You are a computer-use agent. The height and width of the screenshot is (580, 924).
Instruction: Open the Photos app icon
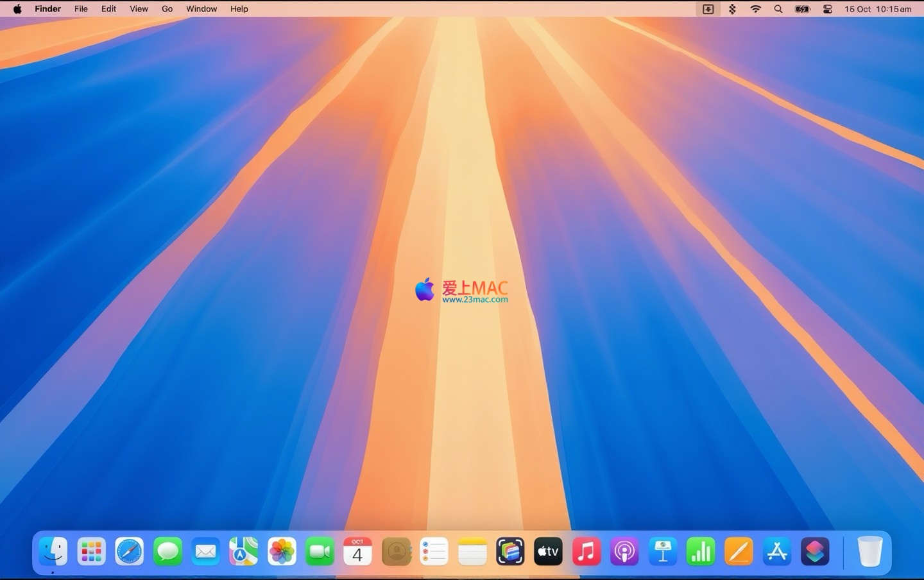(x=282, y=552)
